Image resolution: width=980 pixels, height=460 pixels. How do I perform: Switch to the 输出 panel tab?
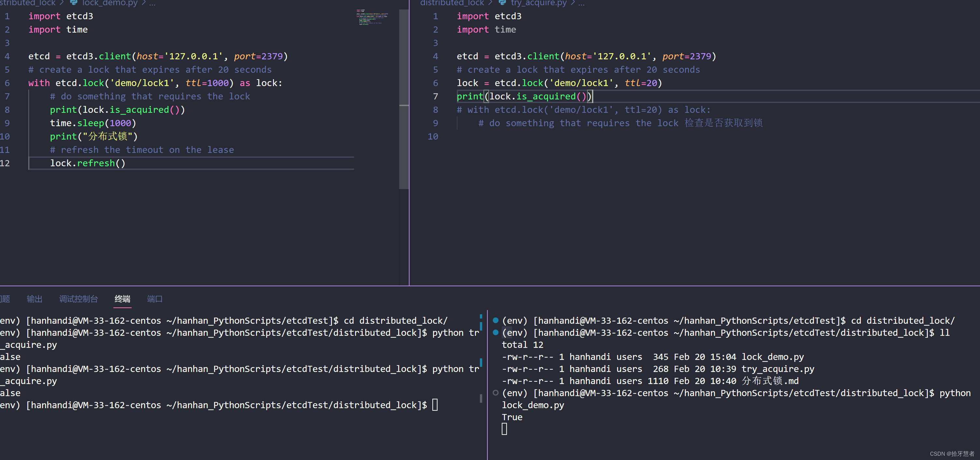[34, 299]
